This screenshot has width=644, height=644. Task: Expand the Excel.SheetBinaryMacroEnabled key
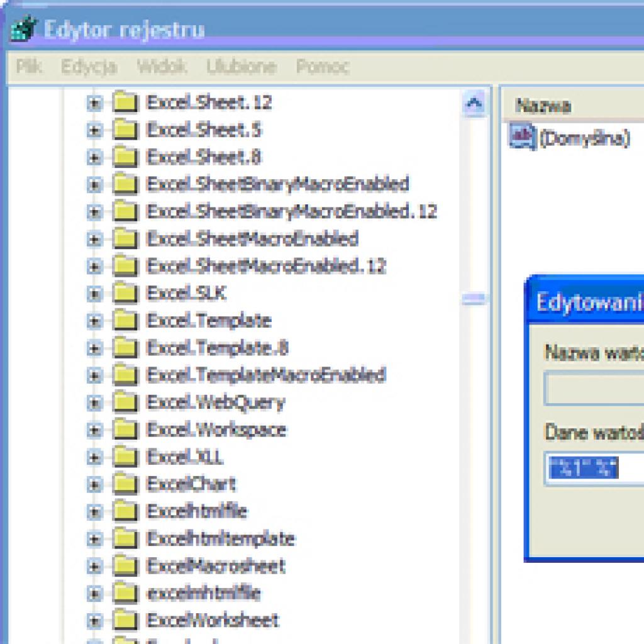tap(94, 184)
